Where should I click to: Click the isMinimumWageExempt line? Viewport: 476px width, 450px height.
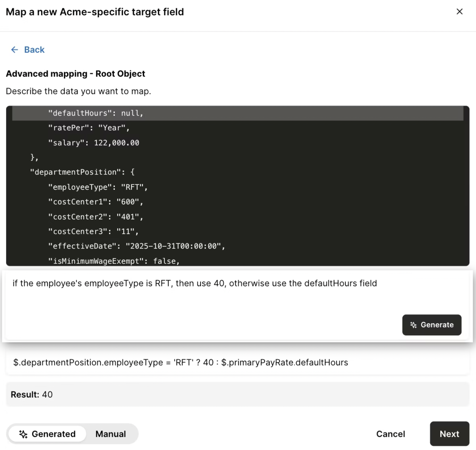pos(114,261)
